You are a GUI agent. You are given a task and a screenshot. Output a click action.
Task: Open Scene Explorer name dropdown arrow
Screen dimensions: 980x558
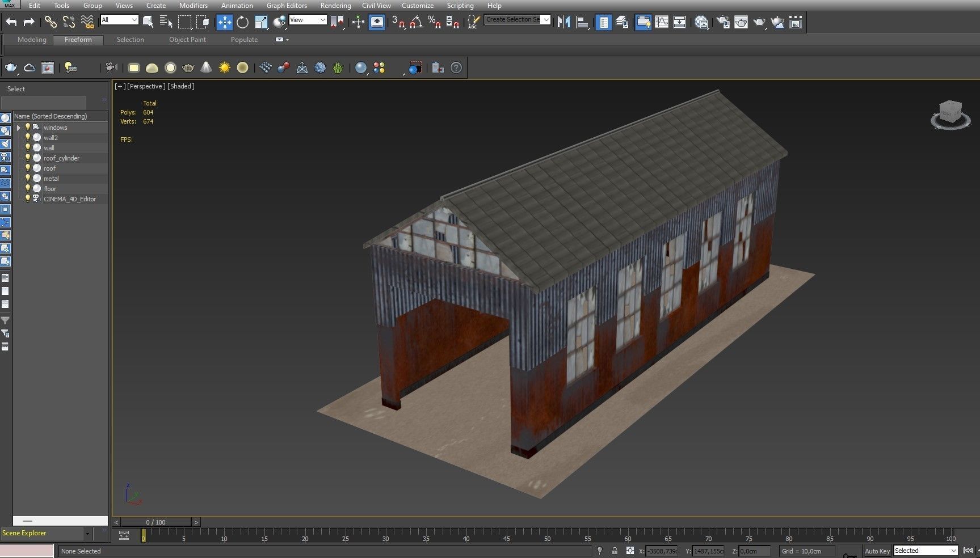[x=87, y=533]
